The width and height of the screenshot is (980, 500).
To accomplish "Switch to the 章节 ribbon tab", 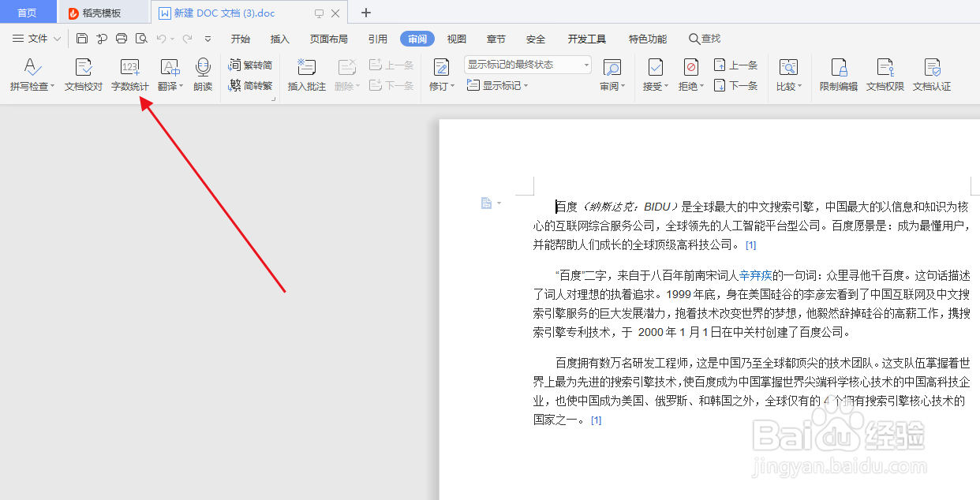I will coord(496,39).
